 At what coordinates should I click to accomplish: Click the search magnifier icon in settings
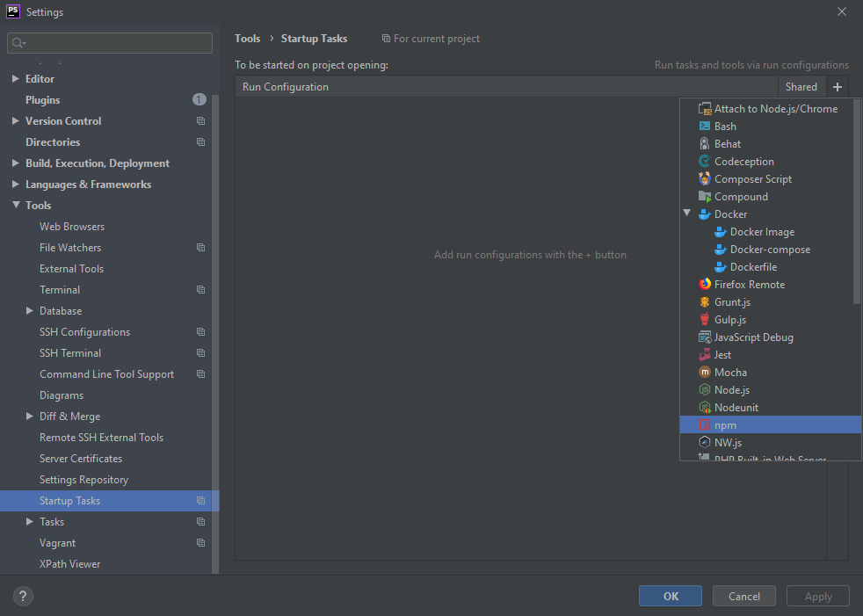(18, 43)
